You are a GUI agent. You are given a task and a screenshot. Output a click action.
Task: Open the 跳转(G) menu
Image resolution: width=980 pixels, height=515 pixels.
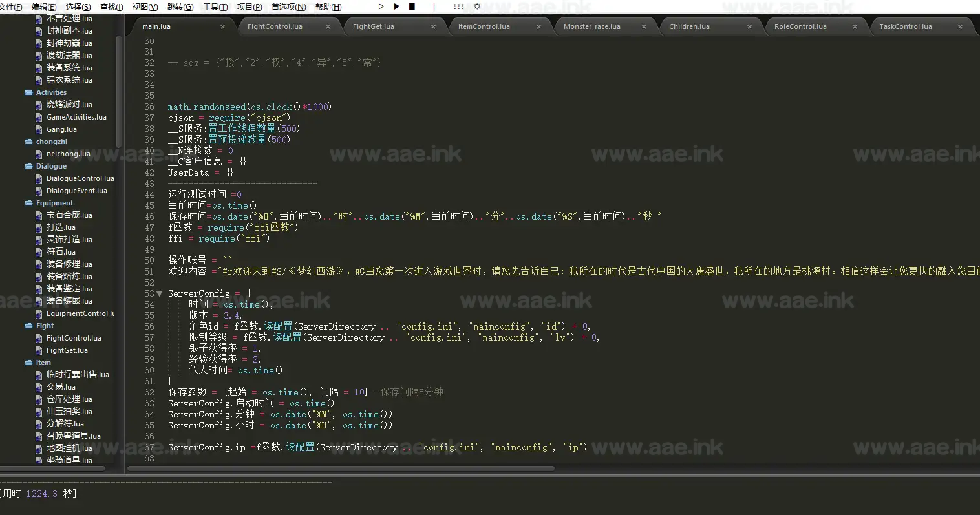coord(180,7)
